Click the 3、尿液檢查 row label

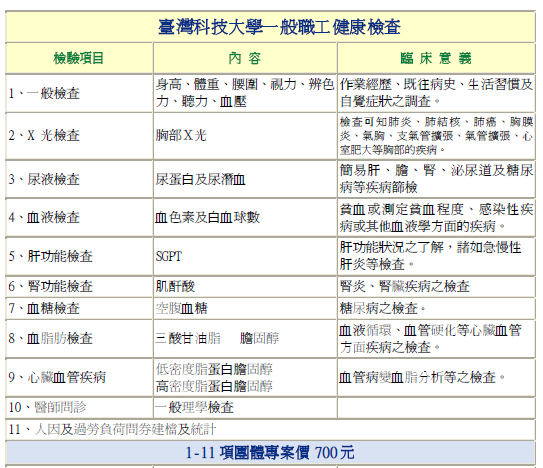tap(44, 179)
